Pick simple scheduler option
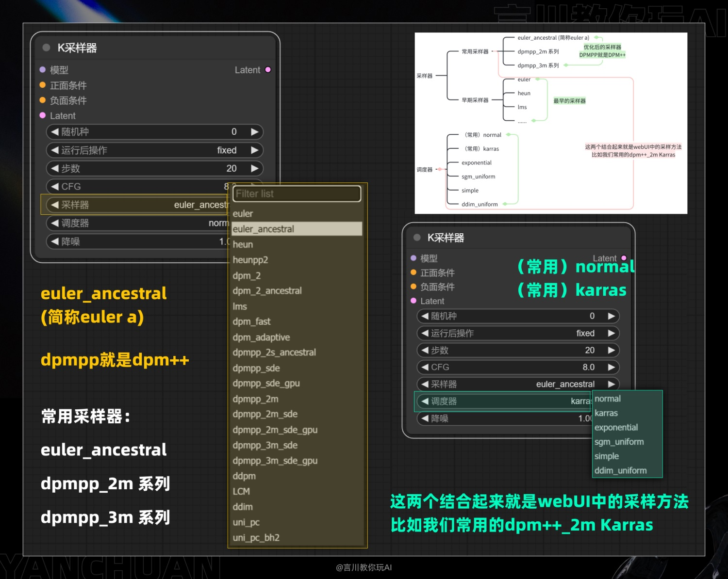The height and width of the screenshot is (579, 728). click(627, 456)
